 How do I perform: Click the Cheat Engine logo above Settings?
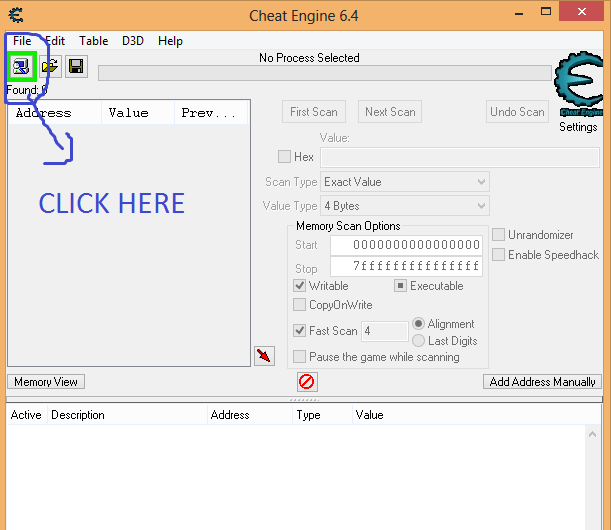(578, 84)
